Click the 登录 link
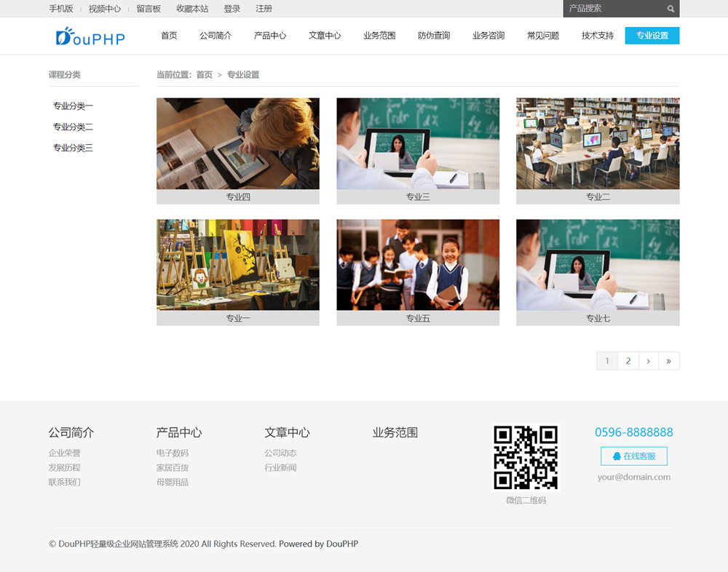728x572 pixels. (232, 8)
